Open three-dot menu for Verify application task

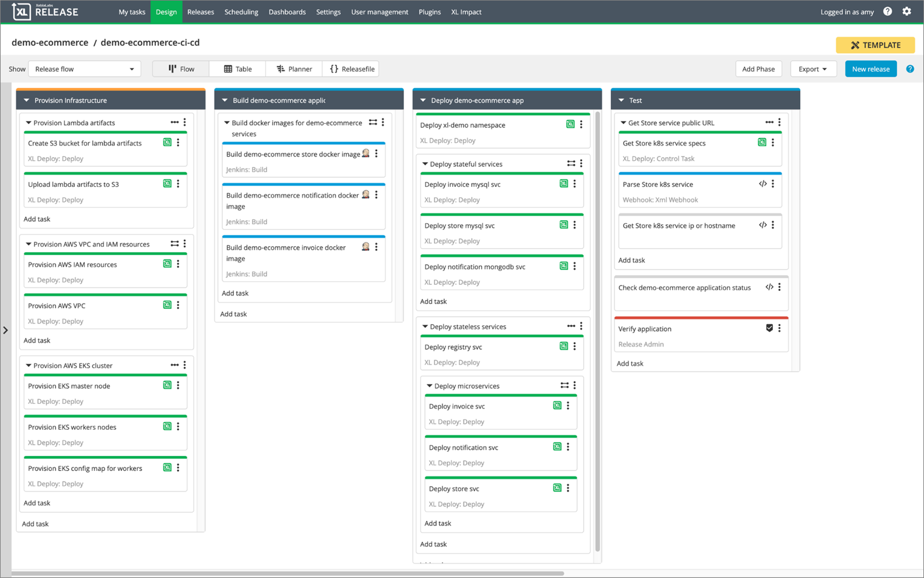point(780,328)
